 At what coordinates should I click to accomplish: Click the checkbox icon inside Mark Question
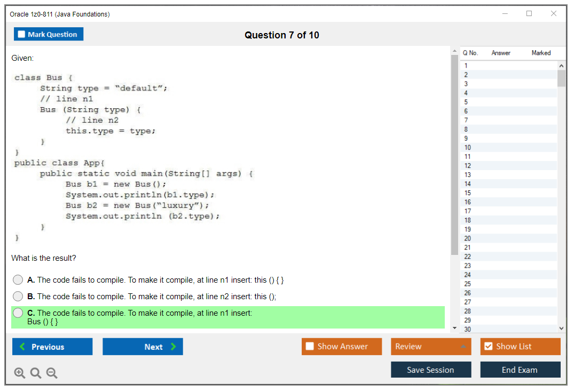(x=21, y=34)
